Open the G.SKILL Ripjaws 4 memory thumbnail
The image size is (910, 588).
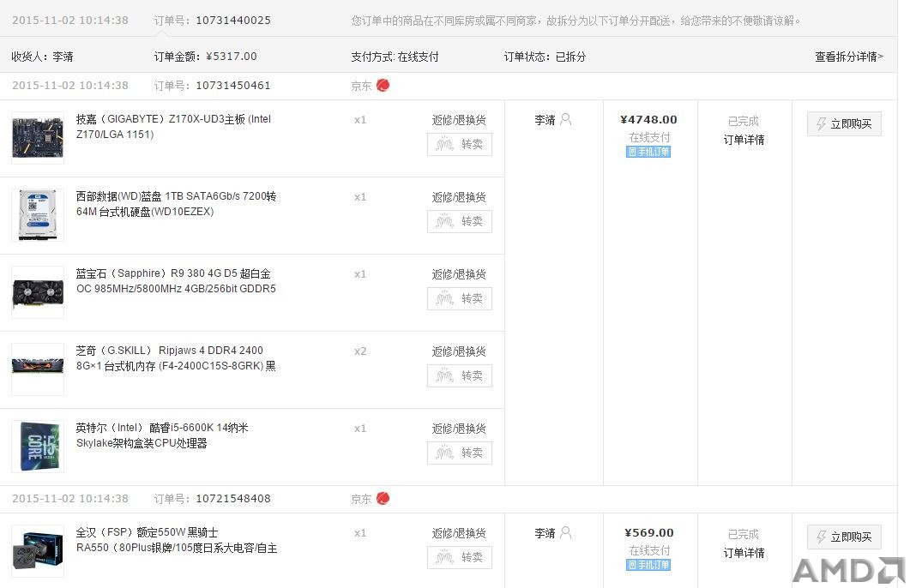[38, 369]
